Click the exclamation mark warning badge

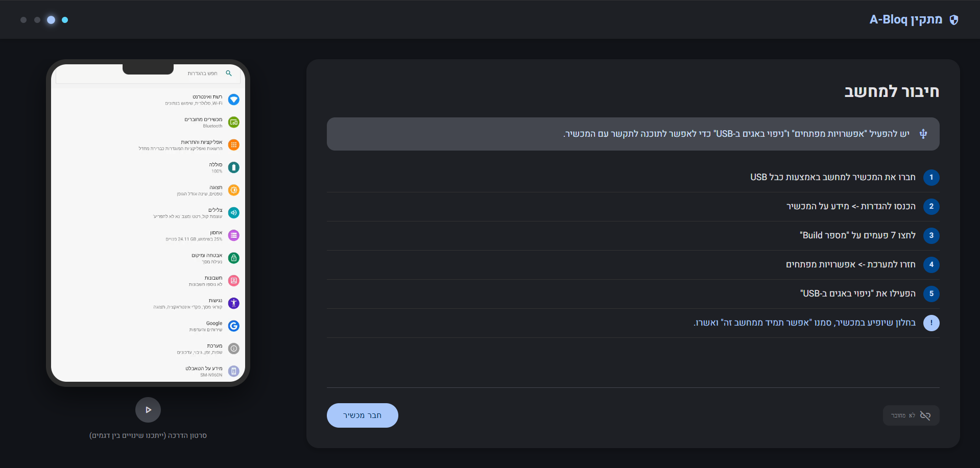(931, 323)
